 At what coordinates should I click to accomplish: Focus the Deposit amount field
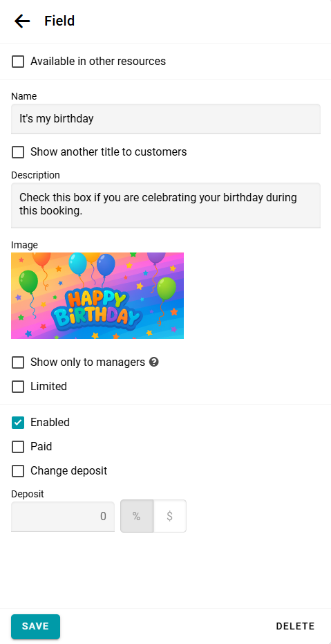63,516
